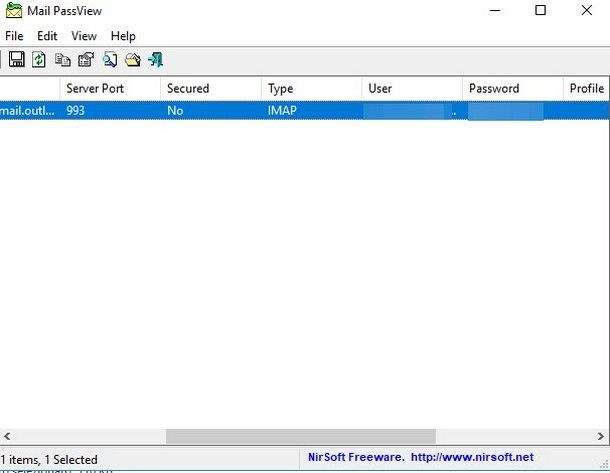610x473 pixels.
Task: Click the open folder toolbar icon
Action: pos(133,60)
